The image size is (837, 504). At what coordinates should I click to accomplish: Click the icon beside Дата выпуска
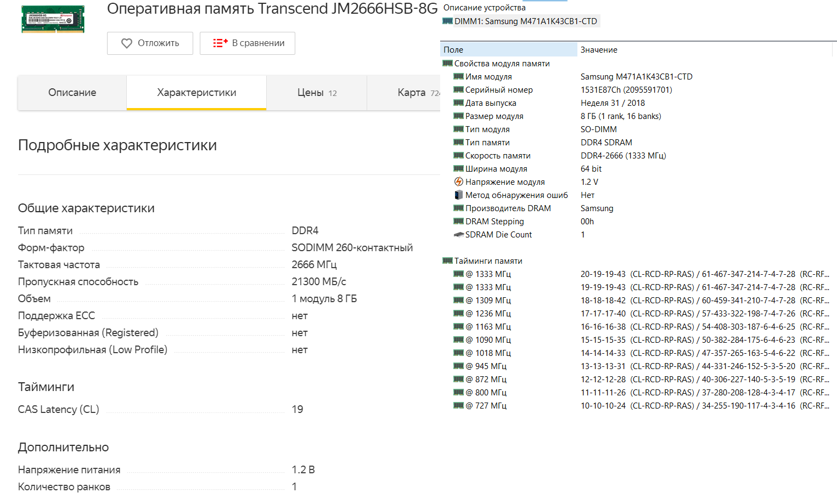(459, 103)
